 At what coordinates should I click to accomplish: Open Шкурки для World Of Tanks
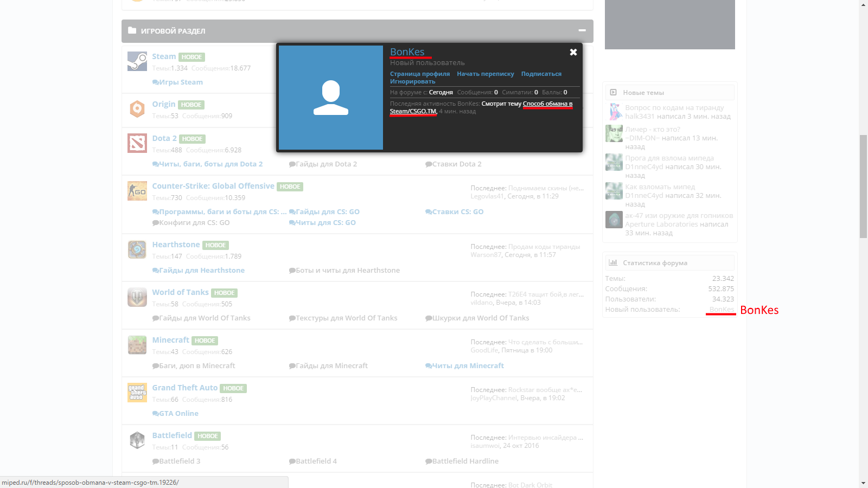(481, 318)
